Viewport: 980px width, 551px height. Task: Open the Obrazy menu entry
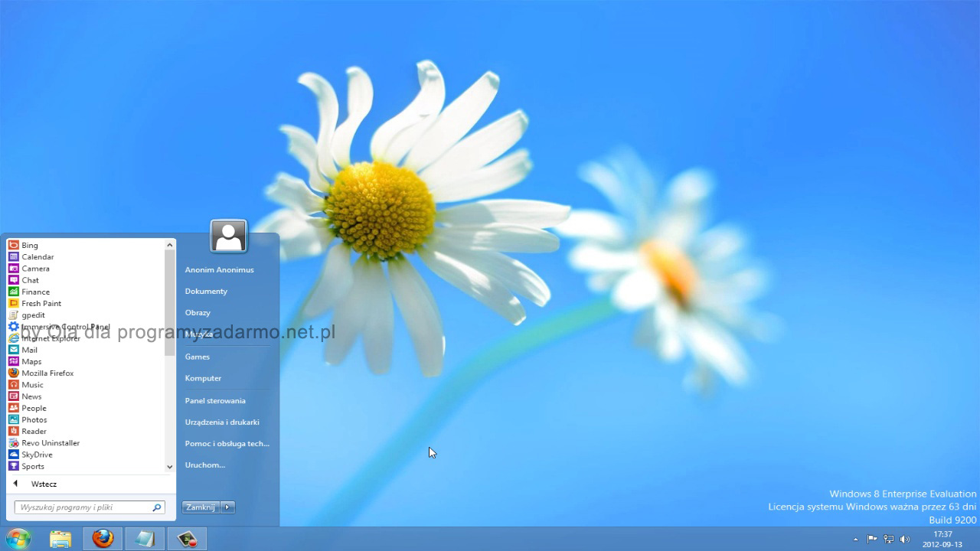(198, 312)
